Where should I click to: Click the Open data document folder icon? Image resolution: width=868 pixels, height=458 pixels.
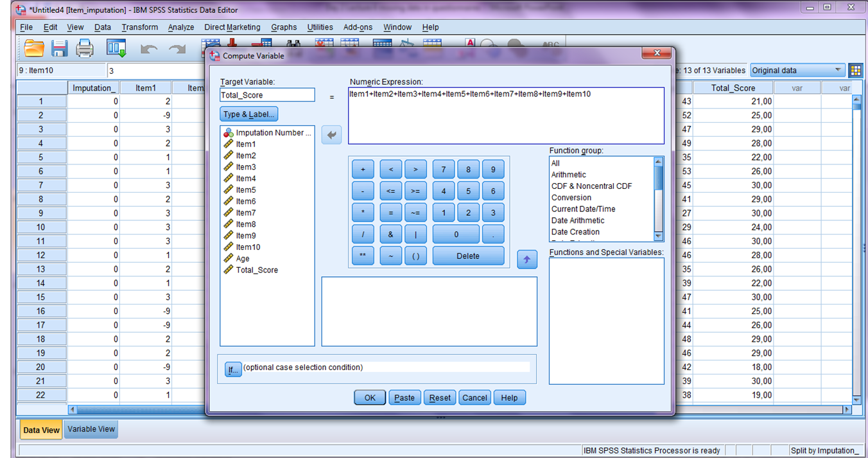34,48
